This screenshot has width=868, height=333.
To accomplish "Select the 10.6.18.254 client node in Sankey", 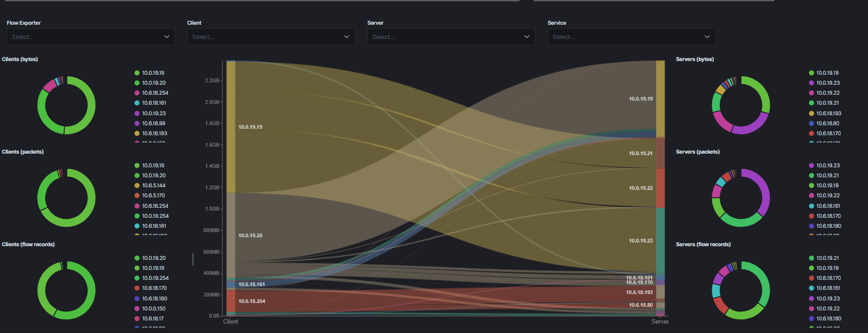I will pos(230,301).
